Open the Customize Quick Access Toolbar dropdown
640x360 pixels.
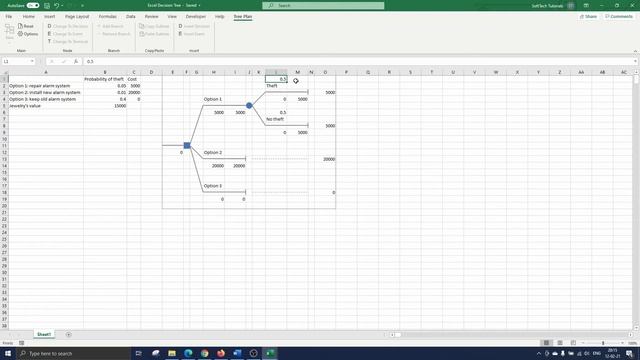(82, 6)
